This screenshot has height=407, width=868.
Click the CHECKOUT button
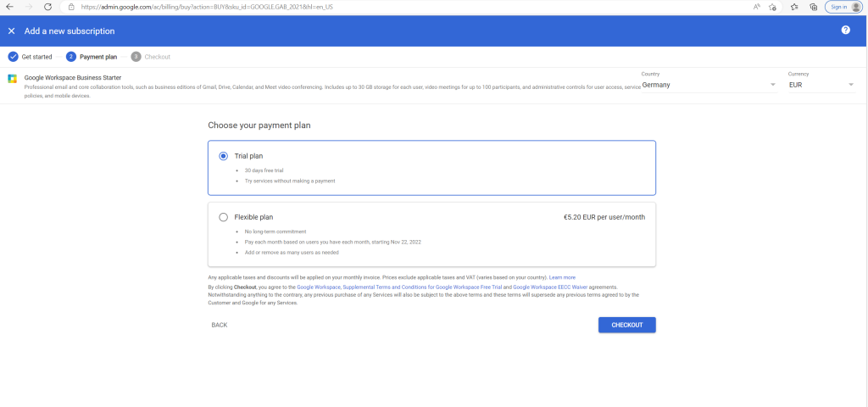tap(627, 325)
